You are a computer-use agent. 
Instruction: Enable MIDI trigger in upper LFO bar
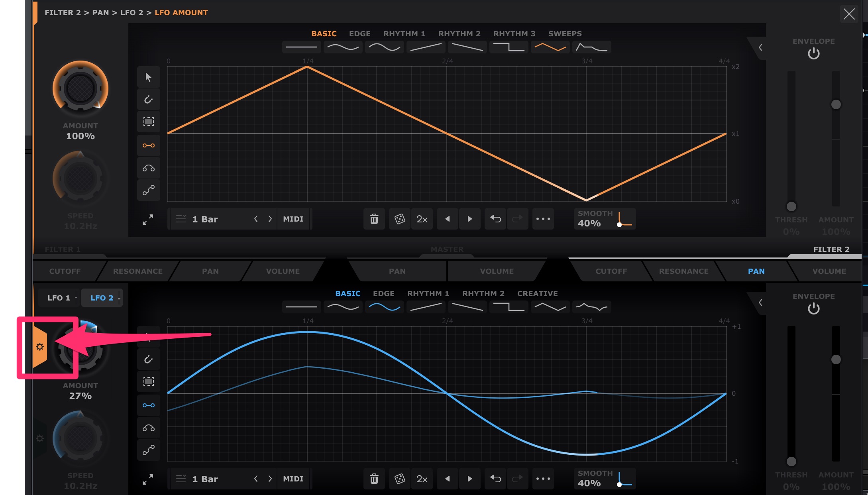[293, 219]
